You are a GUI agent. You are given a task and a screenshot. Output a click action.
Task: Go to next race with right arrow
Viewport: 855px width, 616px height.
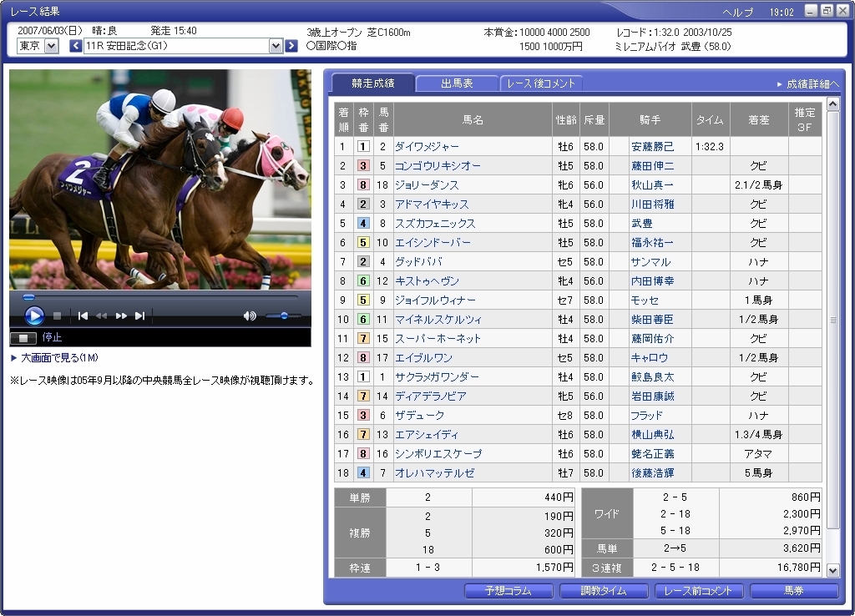pyautogui.click(x=291, y=46)
